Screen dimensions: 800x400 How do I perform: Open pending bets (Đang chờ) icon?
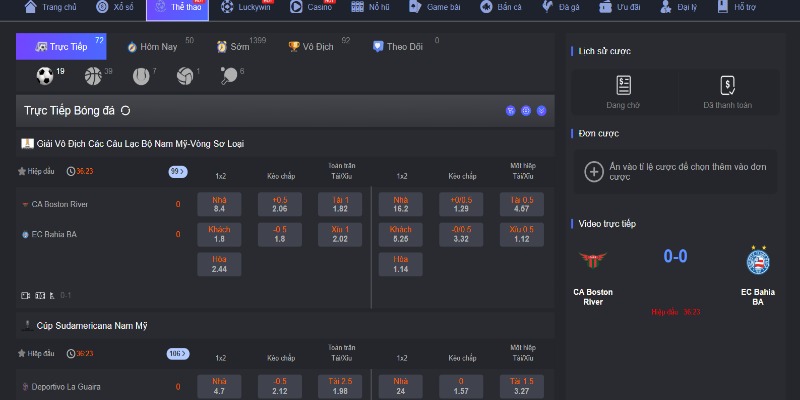pyautogui.click(x=624, y=86)
